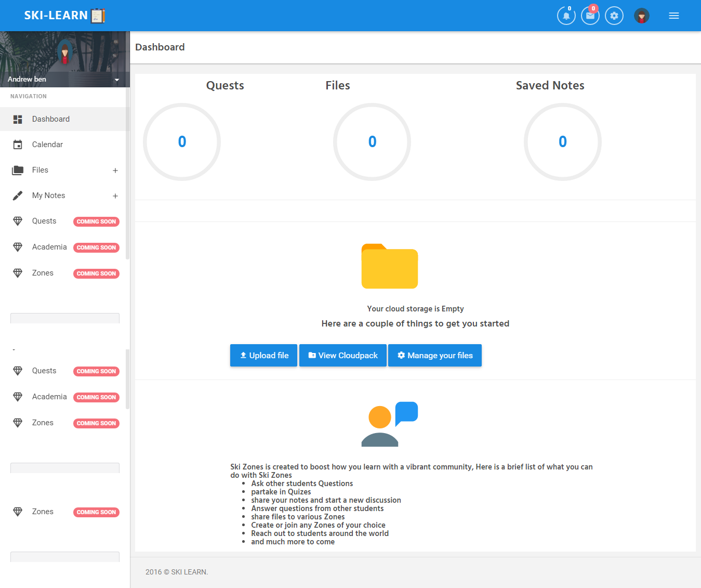This screenshot has width=701, height=588.
Task: Click the View Cloudpack button
Action: [x=342, y=356]
